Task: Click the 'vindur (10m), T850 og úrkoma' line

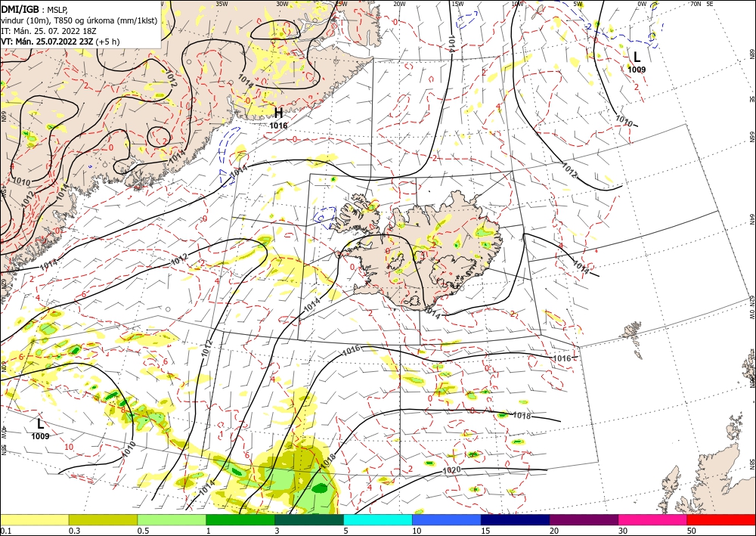Action: [x=79, y=20]
